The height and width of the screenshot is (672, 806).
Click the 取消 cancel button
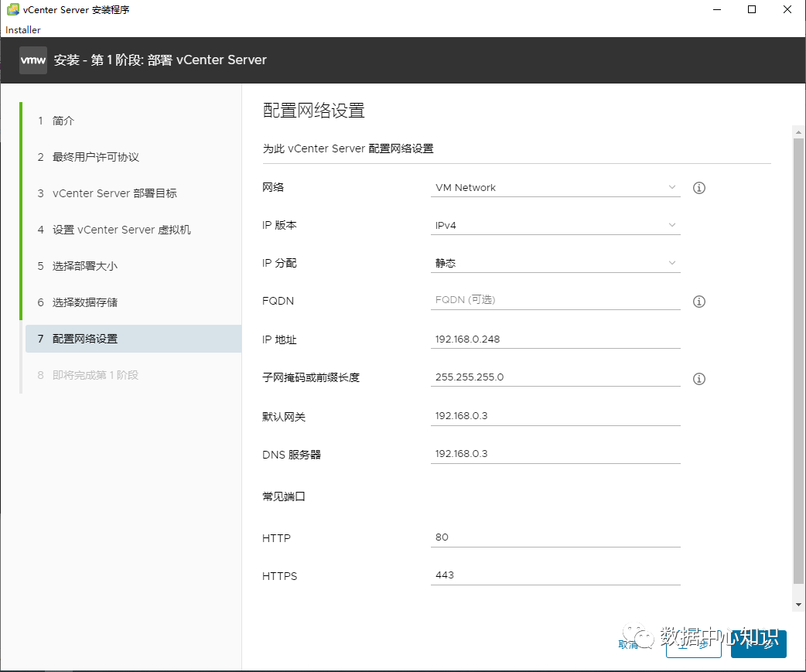pos(628,645)
